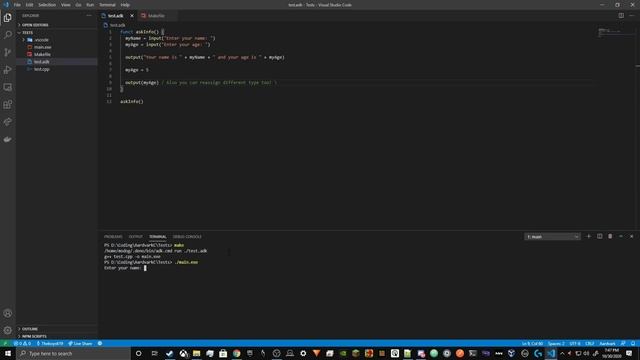Open the Selection menu
640x360 pixels.
point(47,5)
